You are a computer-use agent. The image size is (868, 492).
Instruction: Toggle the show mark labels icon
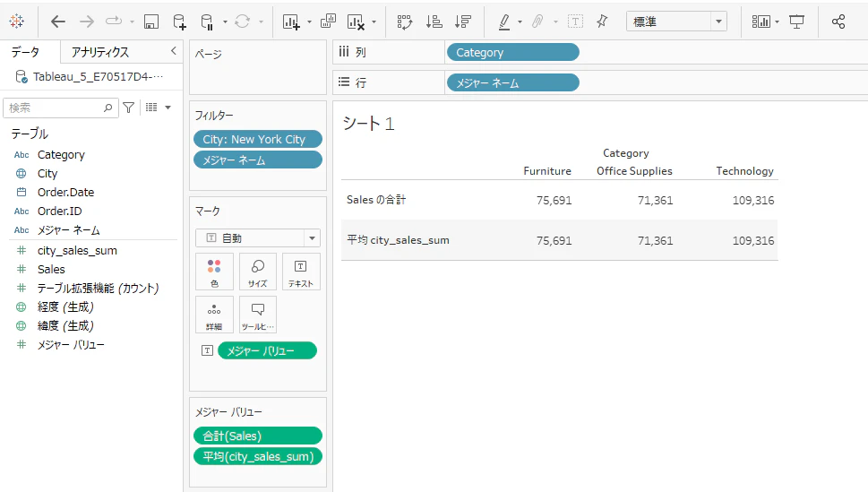click(x=576, y=22)
